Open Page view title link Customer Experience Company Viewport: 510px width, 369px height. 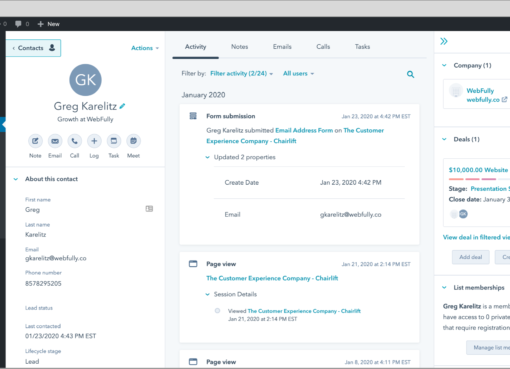[x=272, y=278]
